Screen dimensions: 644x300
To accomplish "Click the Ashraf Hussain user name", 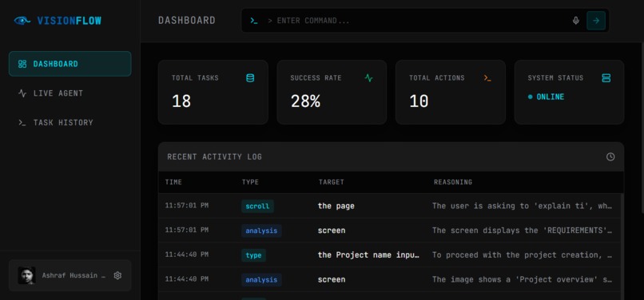I will coord(74,275).
